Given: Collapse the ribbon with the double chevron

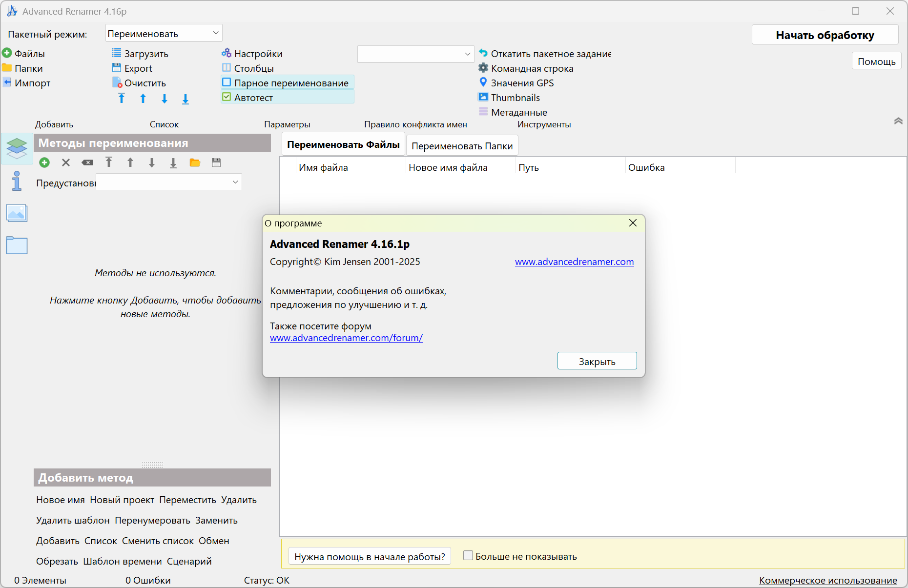Looking at the screenshot, I should click(898, 121).
